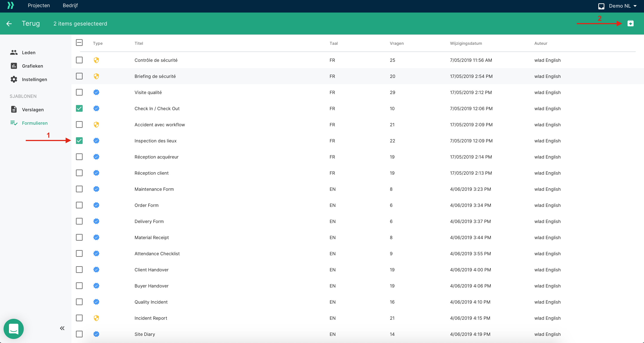This screenshot has height=343, width=644.
Task: Click the date 4/06/2019 3:34 PM
Action: (x=470, y=205)
